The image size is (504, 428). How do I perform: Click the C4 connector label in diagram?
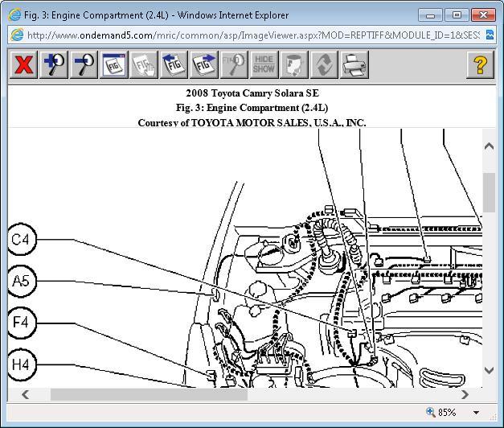tap(20, 239)
